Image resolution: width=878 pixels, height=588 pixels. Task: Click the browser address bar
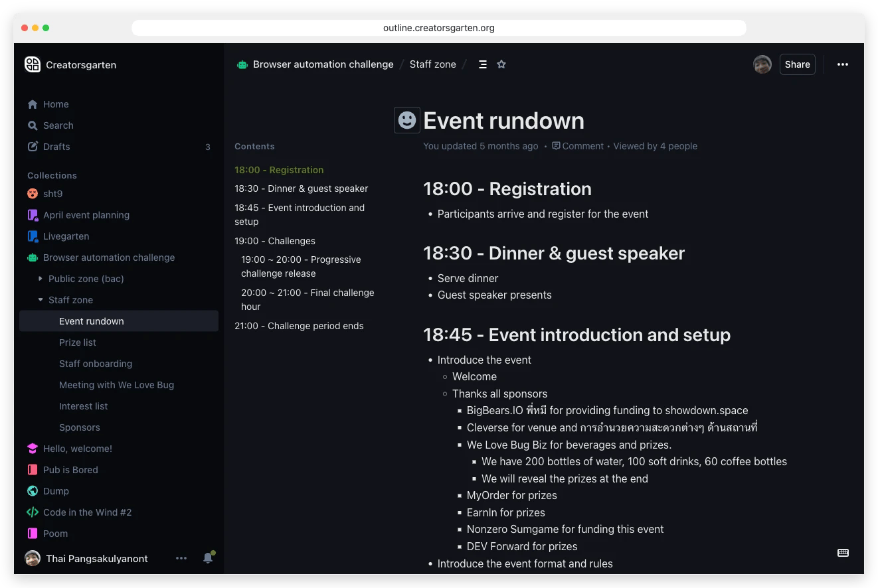[439, 28]
